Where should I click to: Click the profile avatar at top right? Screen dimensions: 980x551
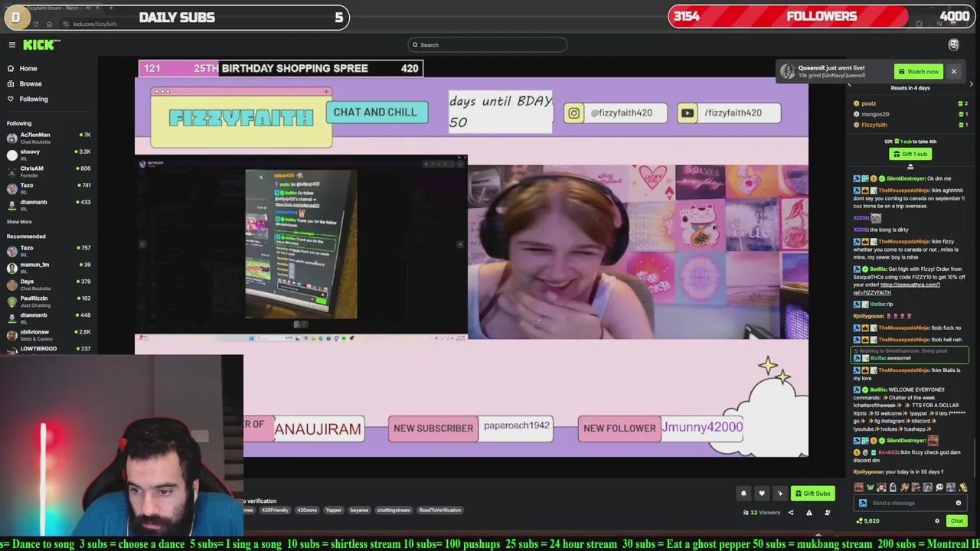(953, 45)
